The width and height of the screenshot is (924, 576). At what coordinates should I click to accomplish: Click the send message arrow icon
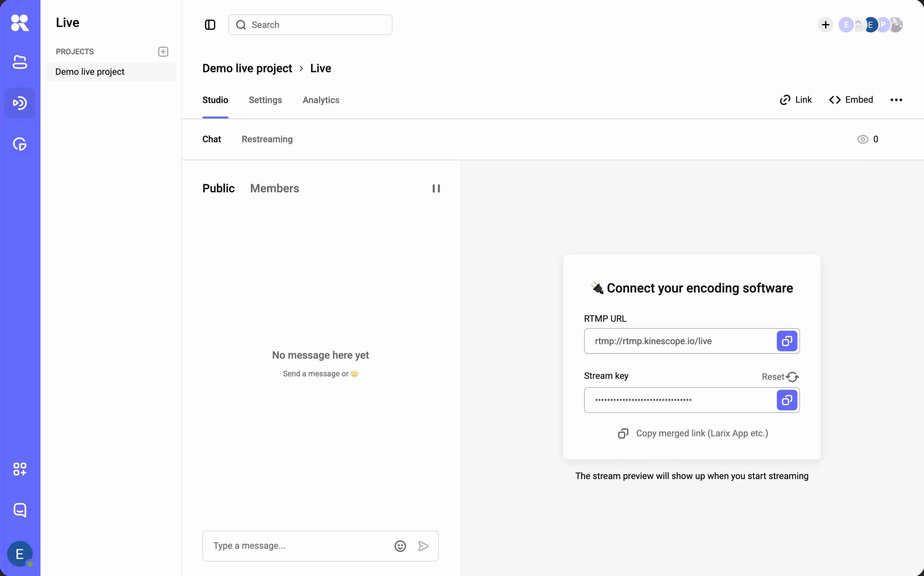(423, 546)
